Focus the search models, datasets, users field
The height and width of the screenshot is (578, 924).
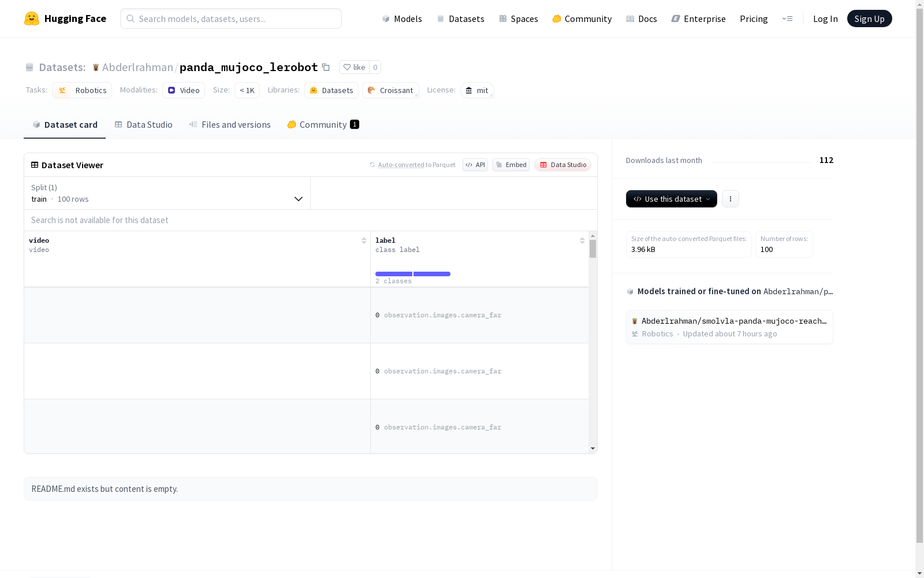[x=231, y=18]
